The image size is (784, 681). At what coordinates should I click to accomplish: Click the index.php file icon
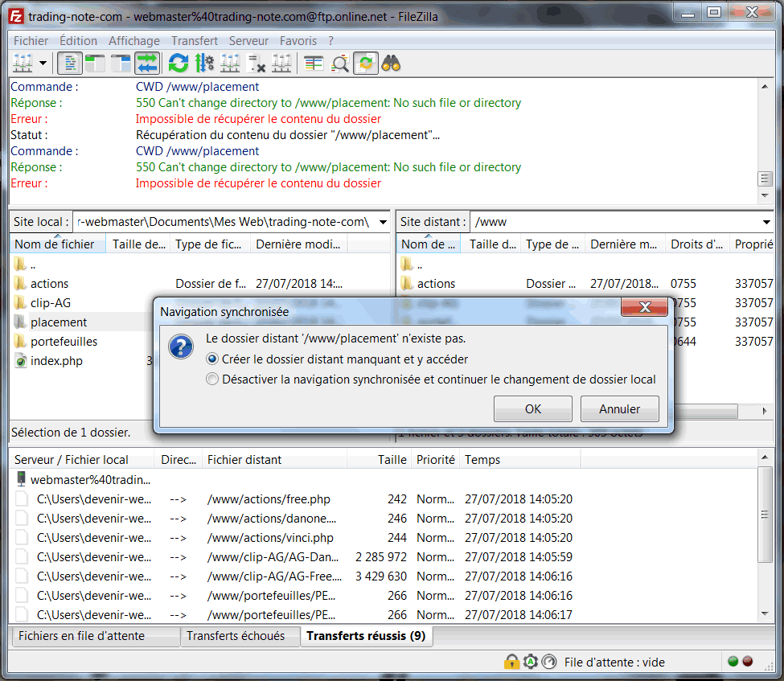point(20,360)
